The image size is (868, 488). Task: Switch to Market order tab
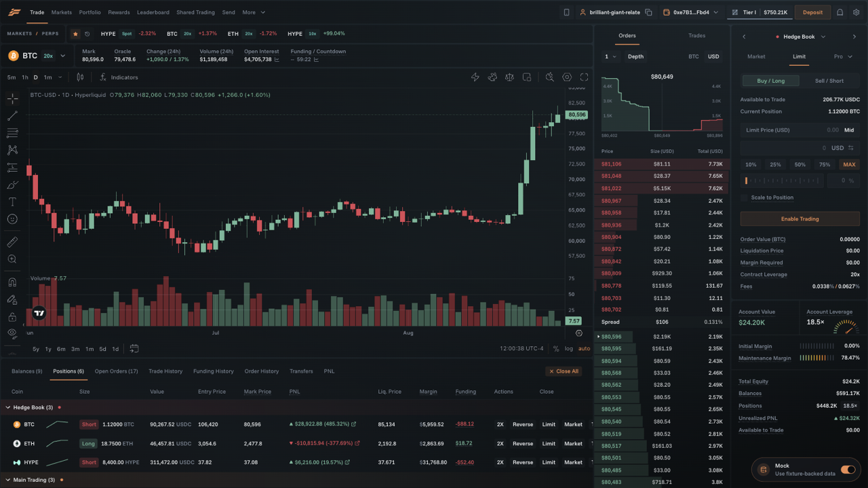click(756, 56)
